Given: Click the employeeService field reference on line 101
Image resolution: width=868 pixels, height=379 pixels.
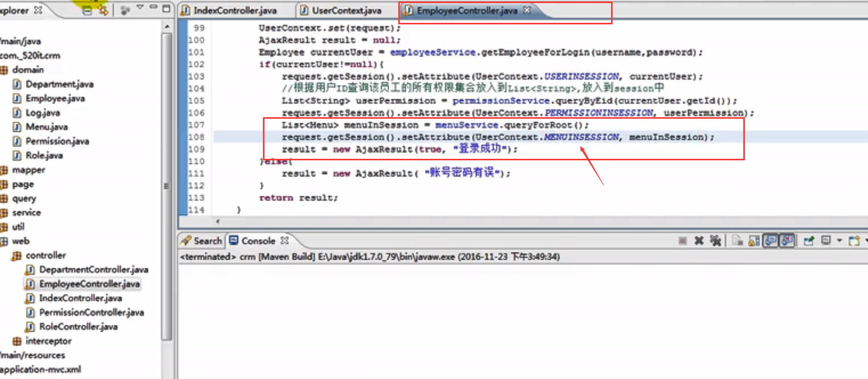Looking at the screenshot, I should pyautogui.click(x=432, y=52).
